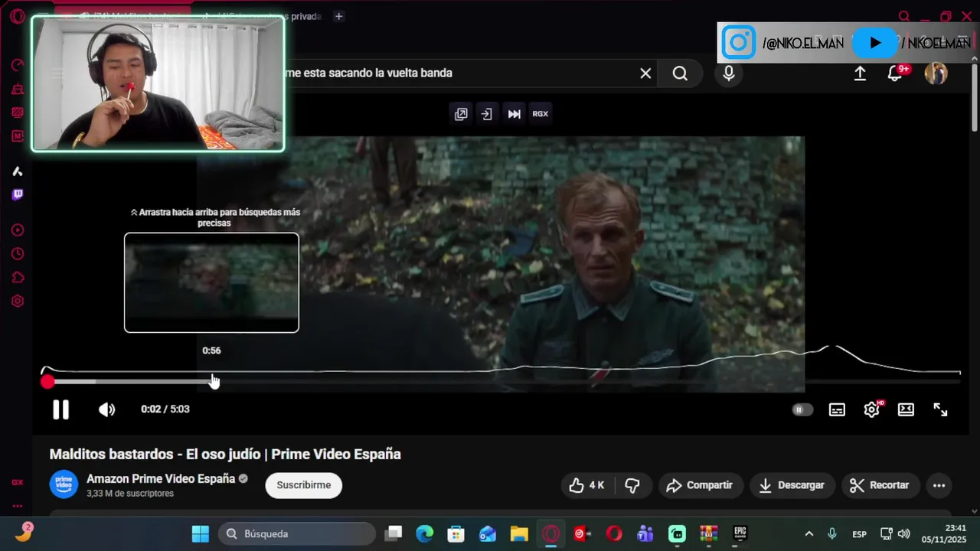Skip to next video in overlay toolbar
980x551 pixels.
(x=514, y=114)
